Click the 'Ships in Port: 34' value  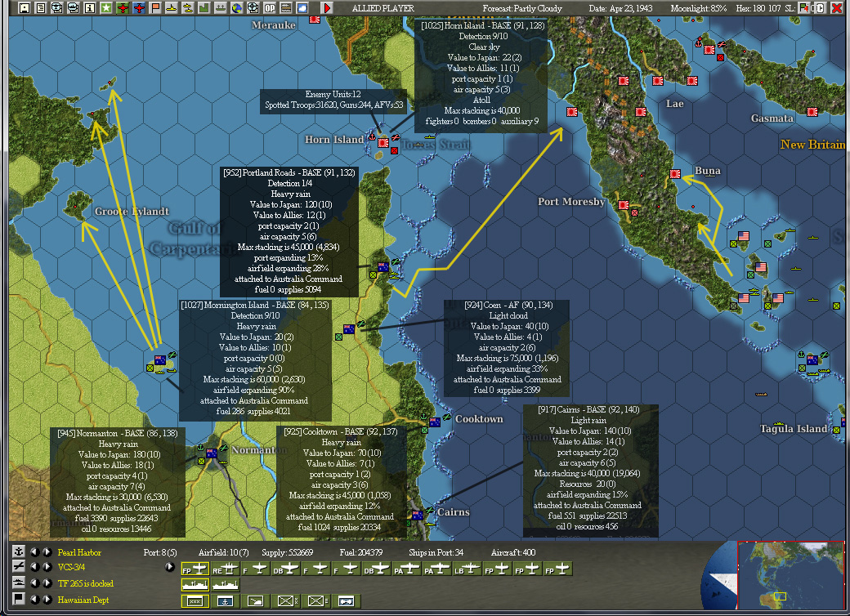436,552
